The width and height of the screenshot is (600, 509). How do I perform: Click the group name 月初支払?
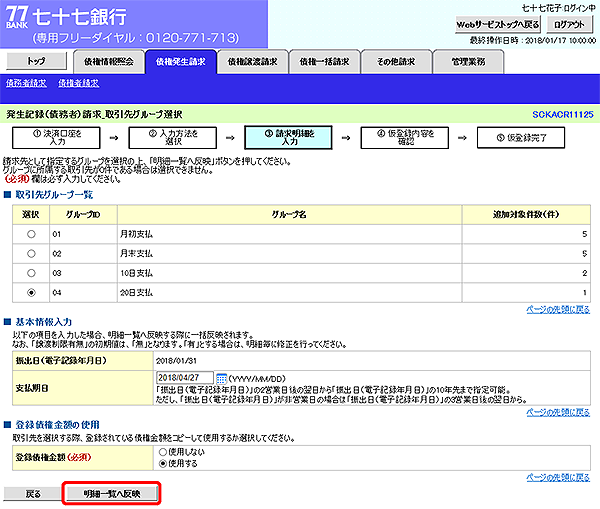point(137,234)
